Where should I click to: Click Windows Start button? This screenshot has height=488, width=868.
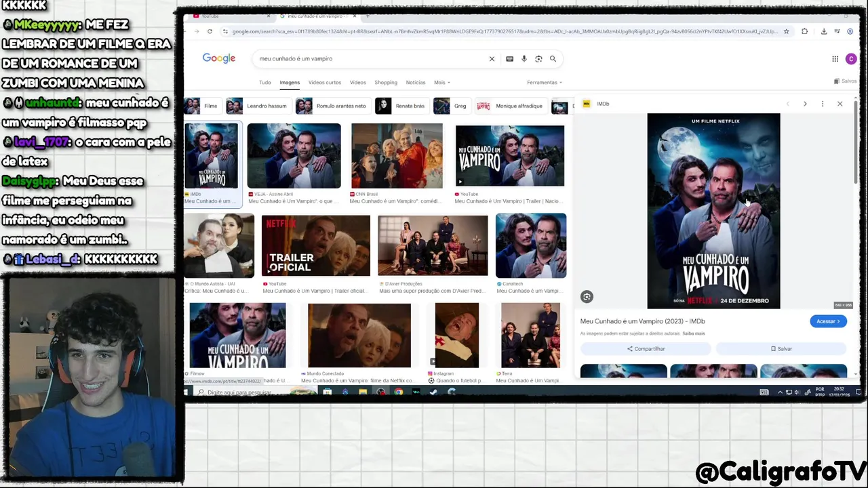click(x=186, y=392)
